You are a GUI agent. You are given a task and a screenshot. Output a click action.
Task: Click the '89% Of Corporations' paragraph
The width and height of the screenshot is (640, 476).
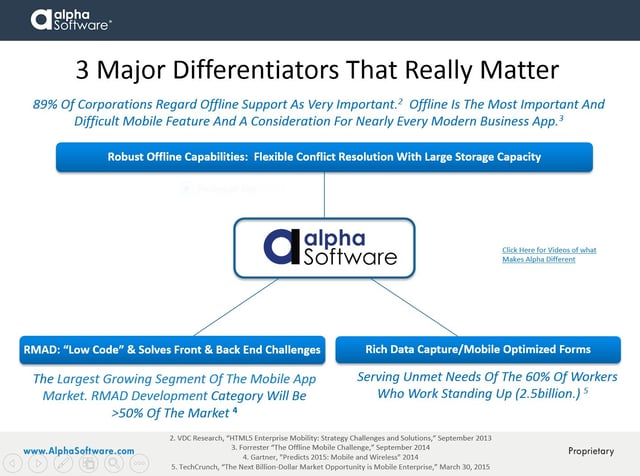click(319, 113)
